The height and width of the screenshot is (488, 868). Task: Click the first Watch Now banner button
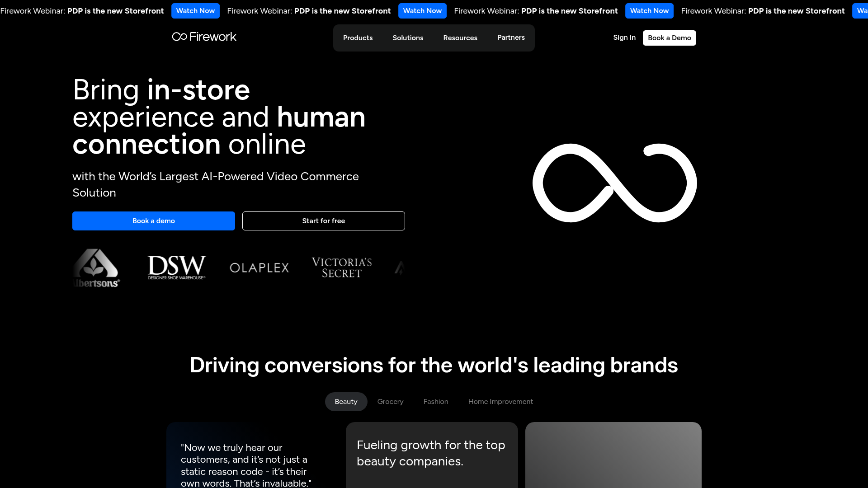tap(195, 11)
